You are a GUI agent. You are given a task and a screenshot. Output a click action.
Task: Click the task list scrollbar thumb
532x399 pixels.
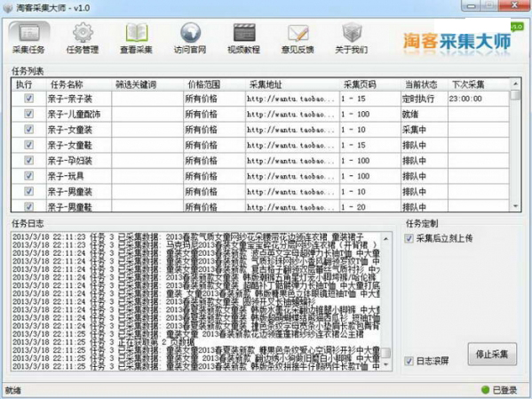[x=515, y=95]
